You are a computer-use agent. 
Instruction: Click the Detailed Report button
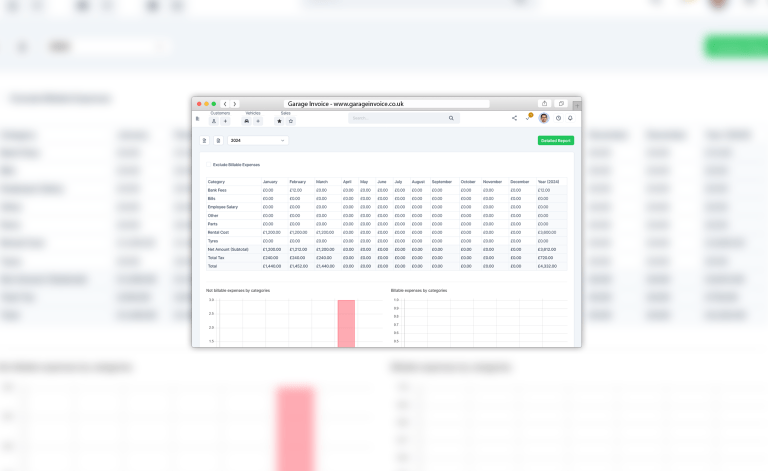555,141
